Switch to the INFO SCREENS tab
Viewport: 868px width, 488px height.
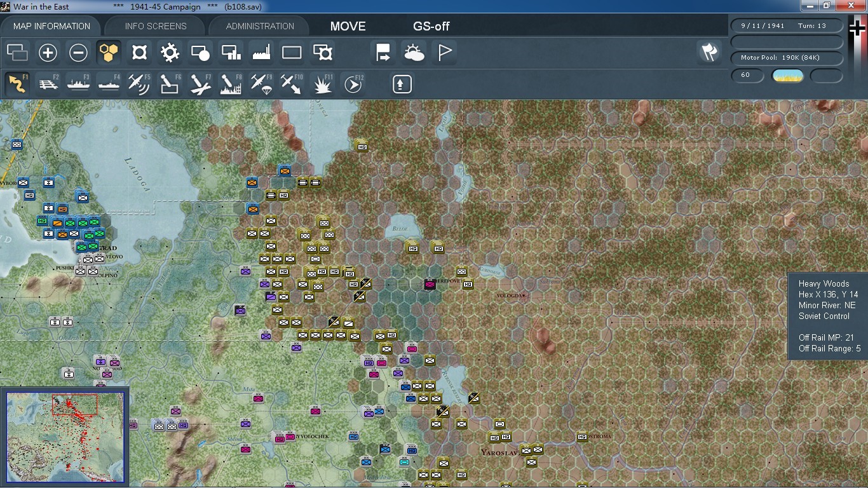click(x=156, y=26)
